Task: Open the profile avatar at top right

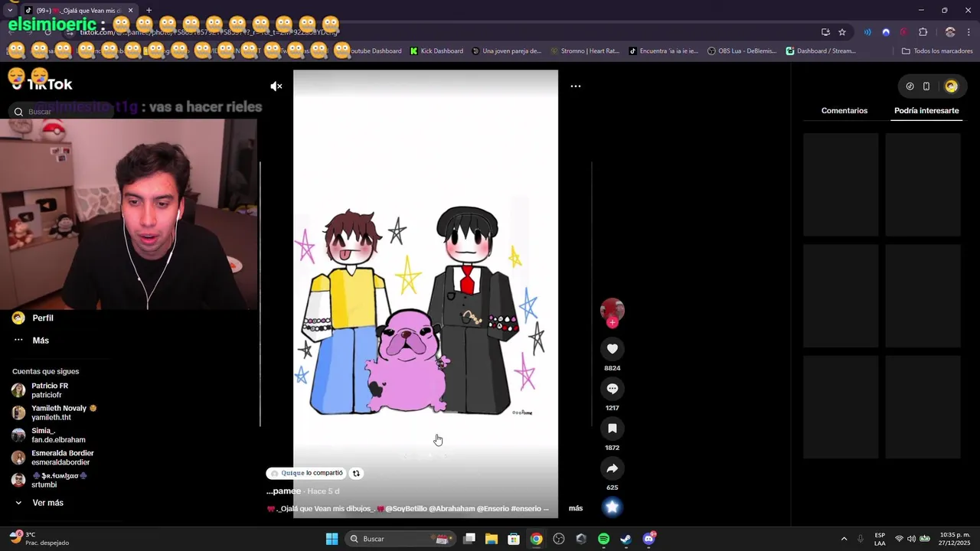Action: tap(951, 86)
